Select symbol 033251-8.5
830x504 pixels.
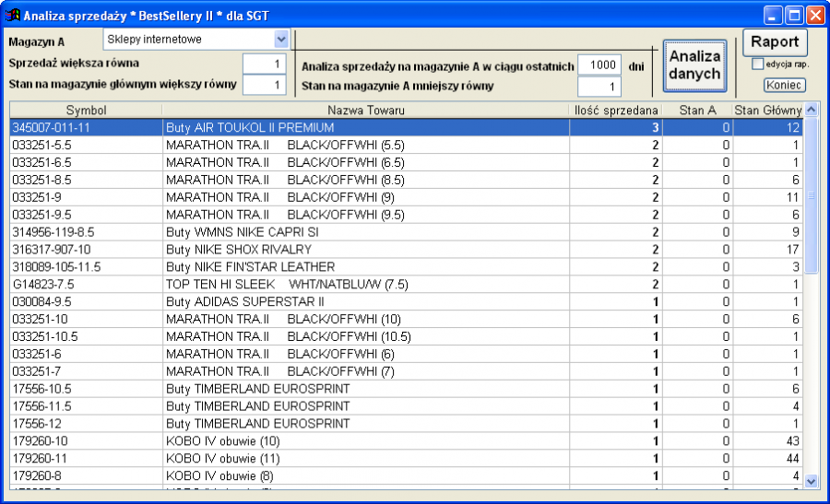click(41, 180)
